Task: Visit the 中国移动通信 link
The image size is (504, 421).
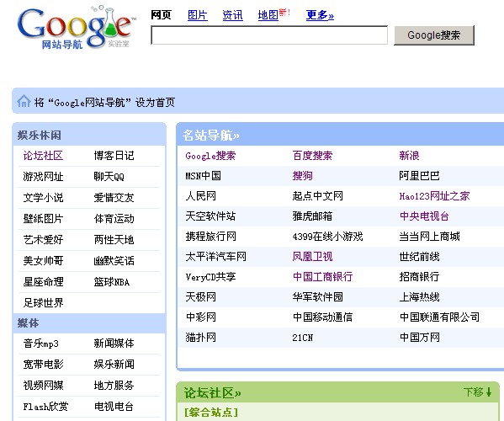Action: [x=323, y=317]
